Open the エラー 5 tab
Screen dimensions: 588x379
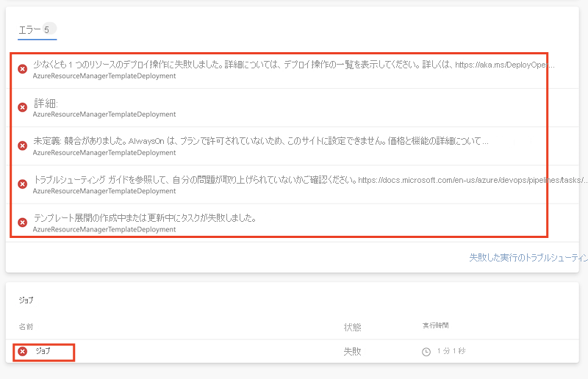click(37, 30)
